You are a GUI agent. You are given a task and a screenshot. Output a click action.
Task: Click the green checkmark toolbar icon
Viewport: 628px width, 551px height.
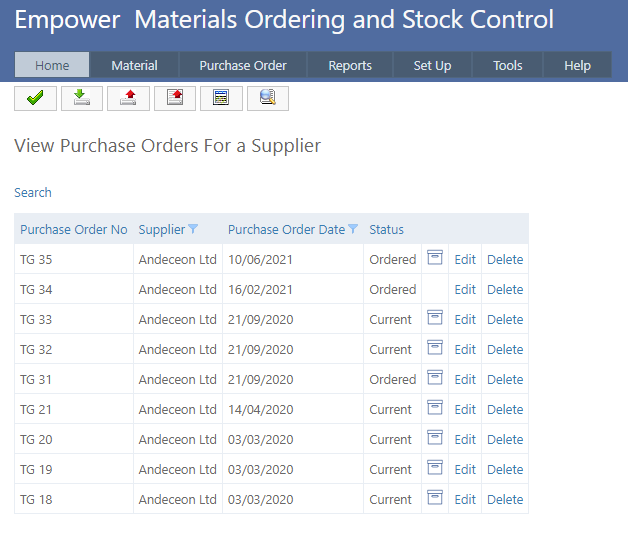[x=35, y=97]
